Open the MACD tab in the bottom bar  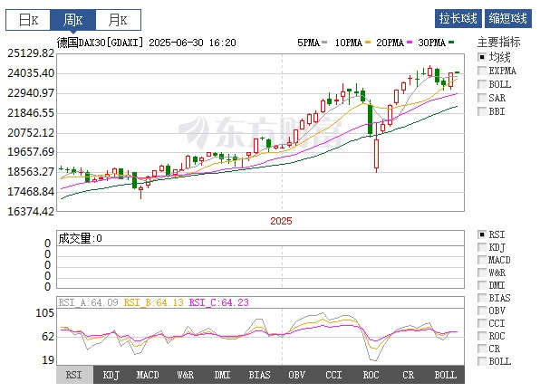click(x=148, y=375)
